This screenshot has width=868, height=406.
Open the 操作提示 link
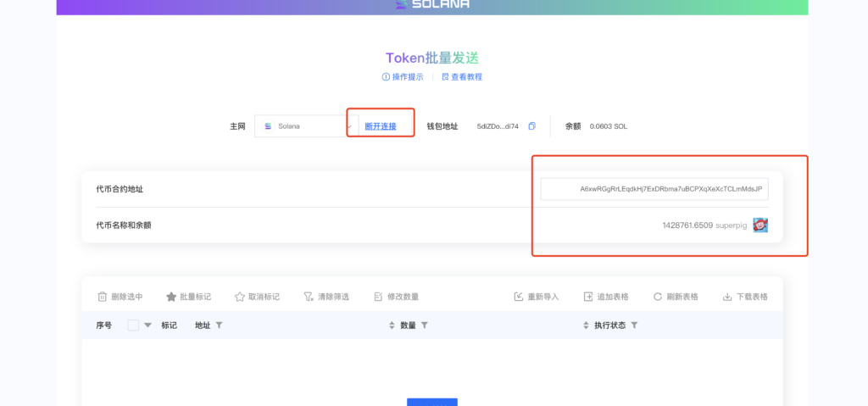click(403, 77)
